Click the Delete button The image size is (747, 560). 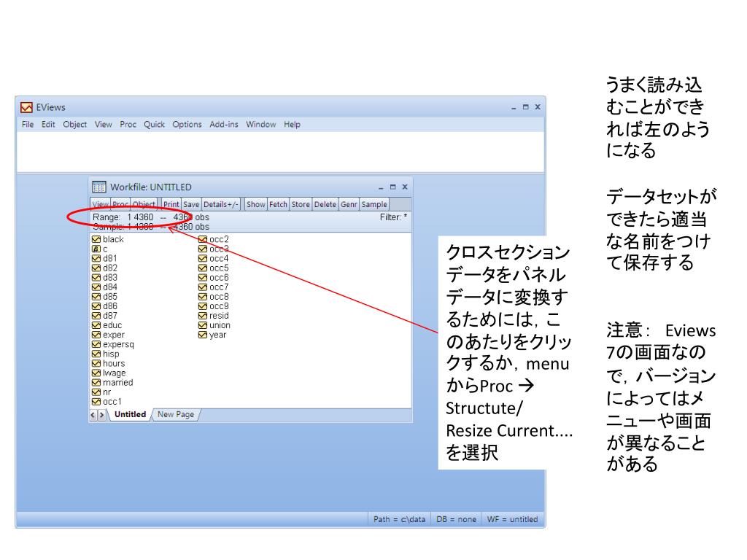325,204
